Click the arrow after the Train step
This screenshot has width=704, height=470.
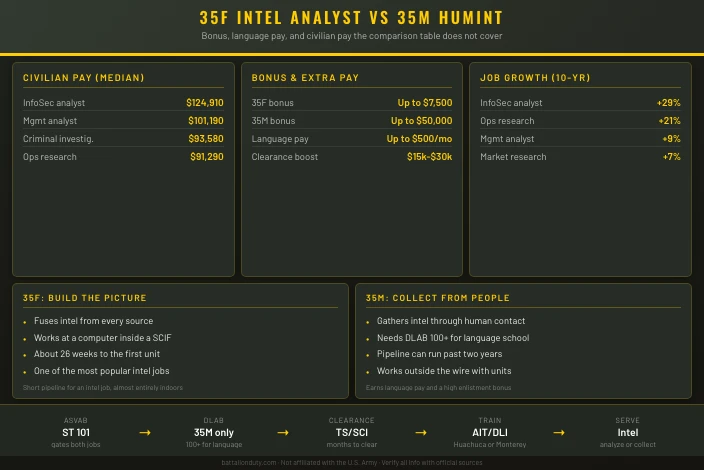pos(559,433)
